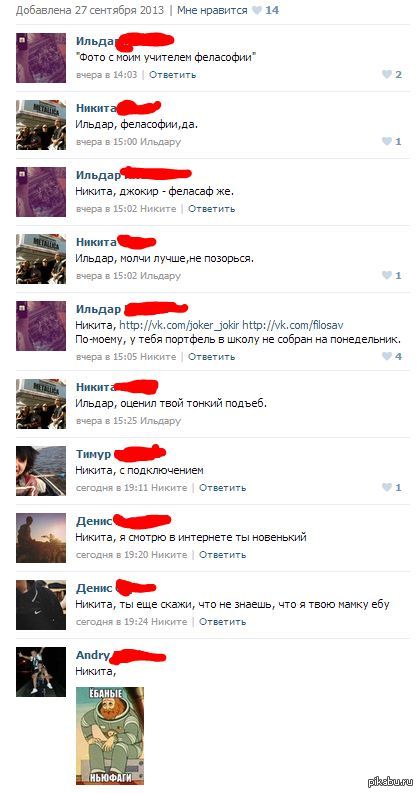Viewport: 418px width, 793px height.
Task: Click "Ответить" under Denis's 19:24 comment
Action: (x=222, y=622)
